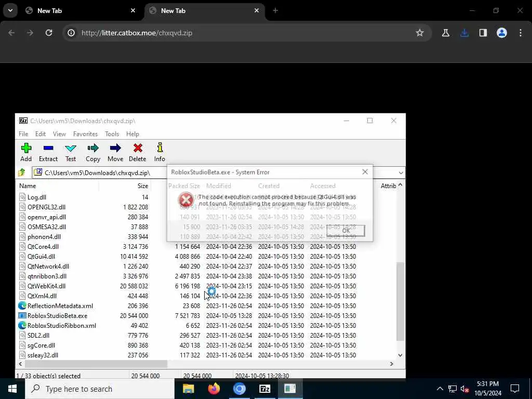Click the muted volume tray icon
532x399 pixels.
pos(465,389)
